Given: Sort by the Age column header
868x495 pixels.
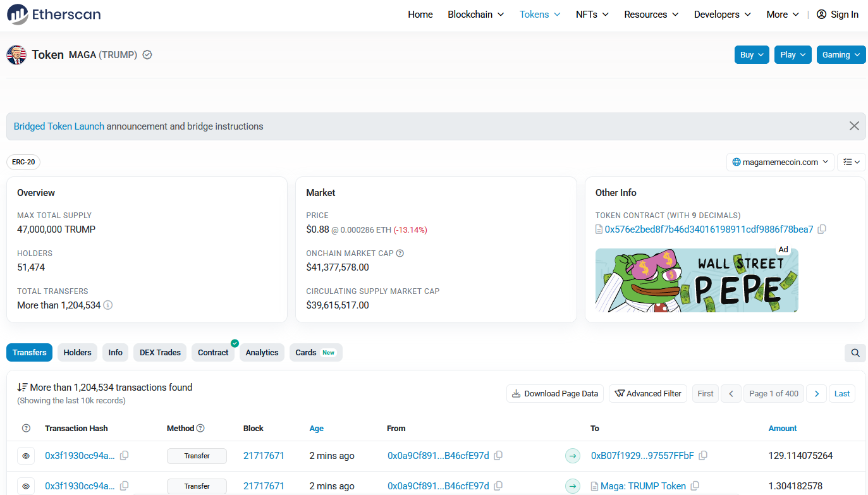Looking at the screenshot, I should (316, 428).
